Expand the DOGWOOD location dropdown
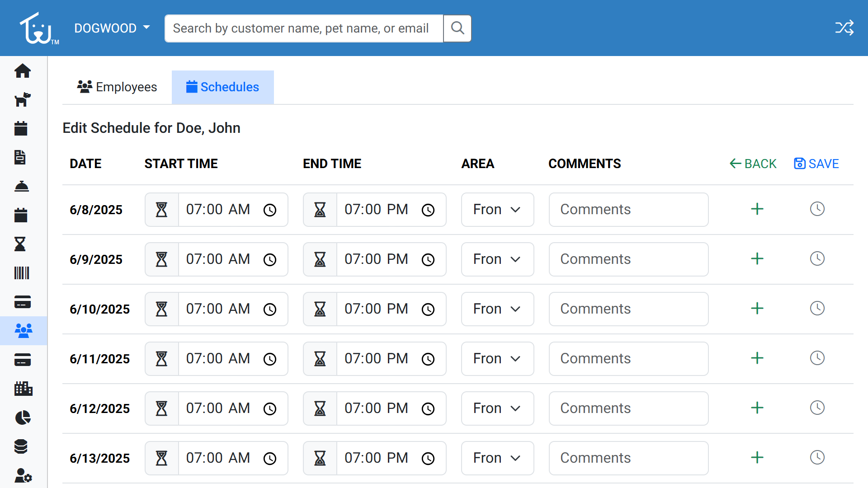868x488 pixels. click(x=112, y=28)
